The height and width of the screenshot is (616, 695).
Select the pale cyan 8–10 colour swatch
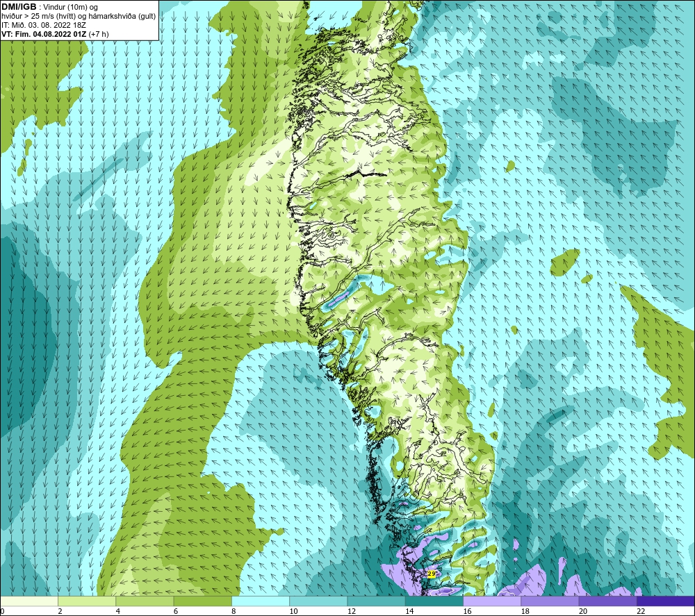[261, 601]
